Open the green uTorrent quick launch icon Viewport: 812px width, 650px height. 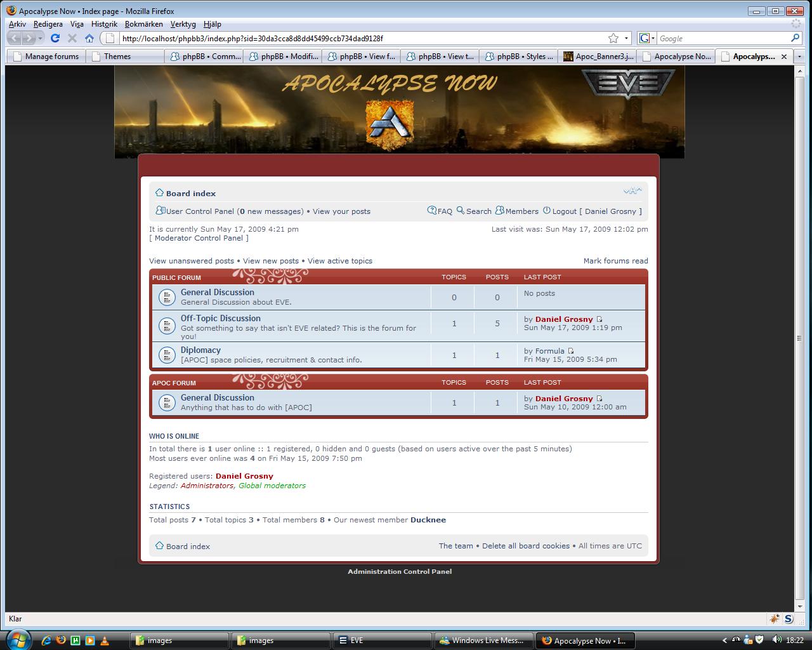tap(75, 640)
